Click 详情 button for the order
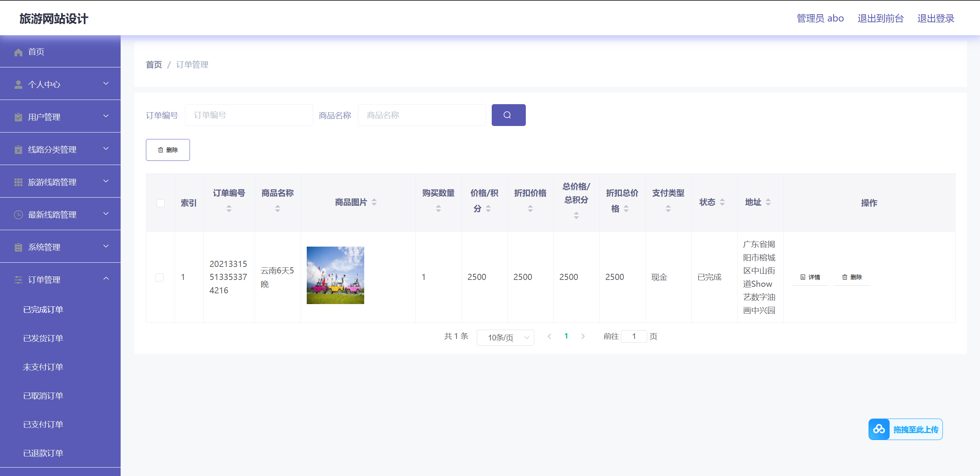This screenshot has width=980, height=476. (x=810, y=277)
